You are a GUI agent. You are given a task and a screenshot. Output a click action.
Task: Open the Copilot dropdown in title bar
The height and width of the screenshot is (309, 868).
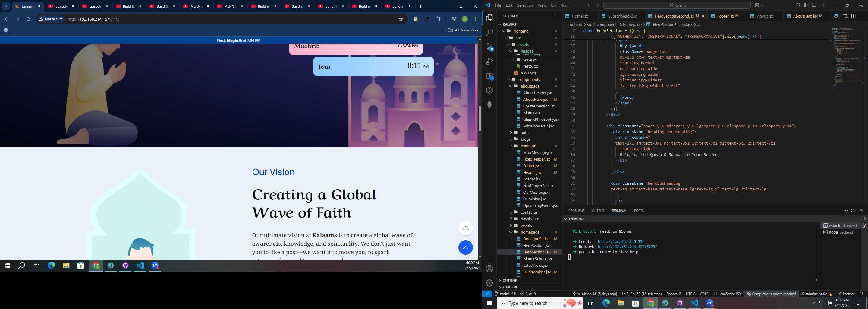(x=759, y=5)
